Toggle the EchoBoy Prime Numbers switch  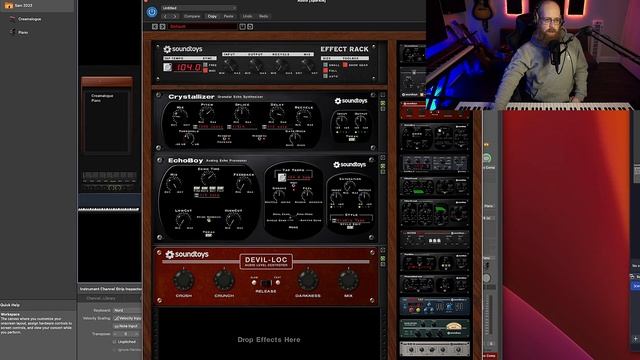pyautogui.click(x=209, y=221)
